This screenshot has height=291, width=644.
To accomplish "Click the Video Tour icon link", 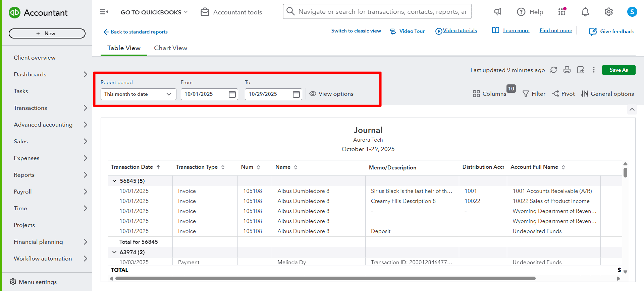I will click(407, 31).
